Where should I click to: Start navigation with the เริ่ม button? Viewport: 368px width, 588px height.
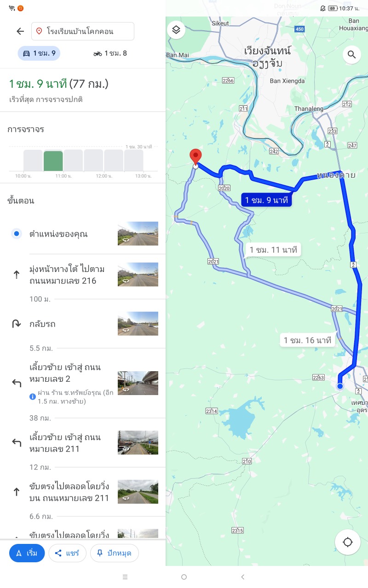(x=27, y=553)
